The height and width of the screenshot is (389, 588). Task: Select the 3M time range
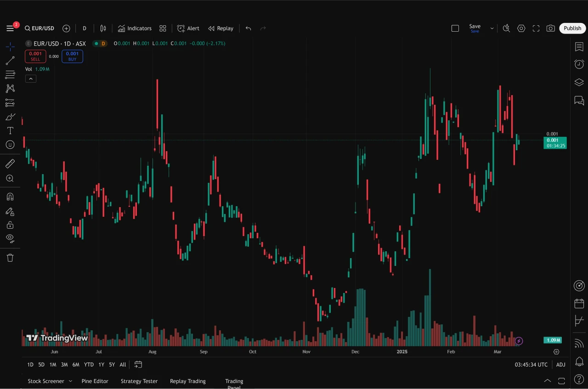(x=64, y=365)
